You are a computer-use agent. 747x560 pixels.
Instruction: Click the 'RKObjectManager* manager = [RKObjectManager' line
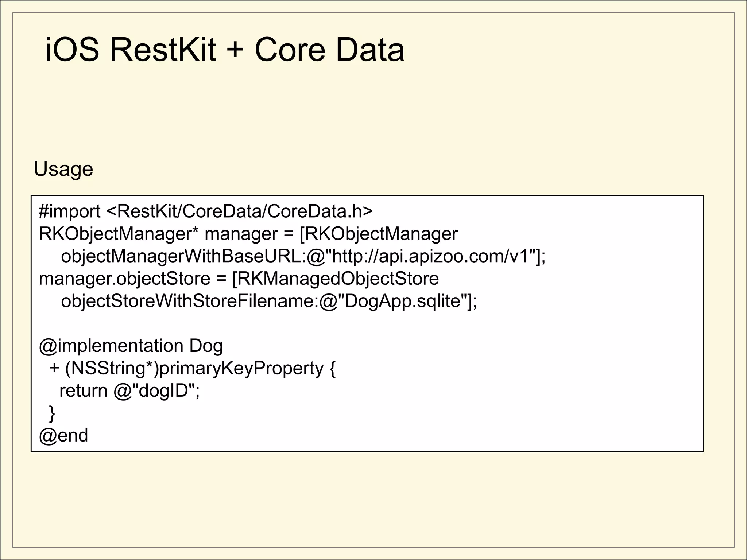(248, 234)
